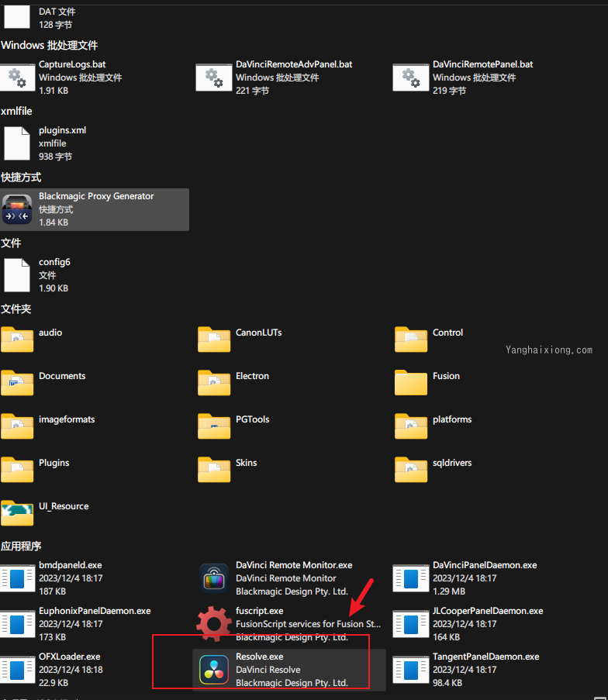
Task: Click the DaVinciPanelDaemon.exe file name
Action: click(485, 565)
